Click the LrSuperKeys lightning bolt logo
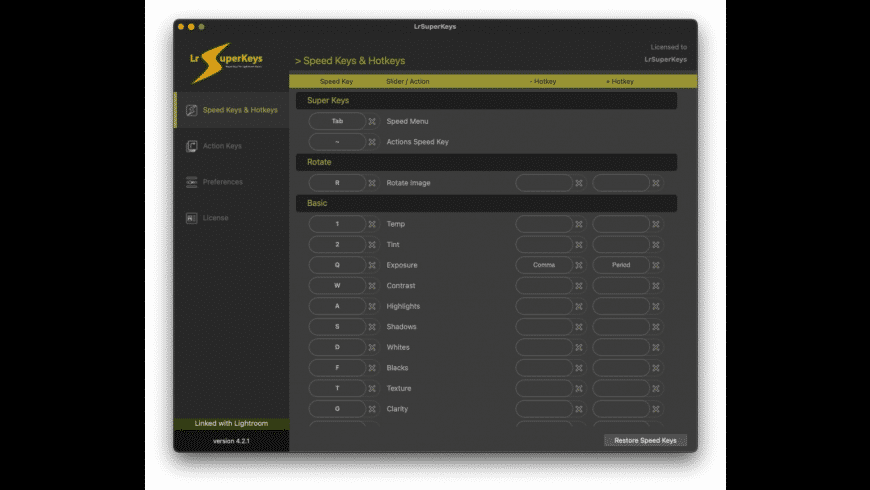870x490 pixels. point(226,63)
